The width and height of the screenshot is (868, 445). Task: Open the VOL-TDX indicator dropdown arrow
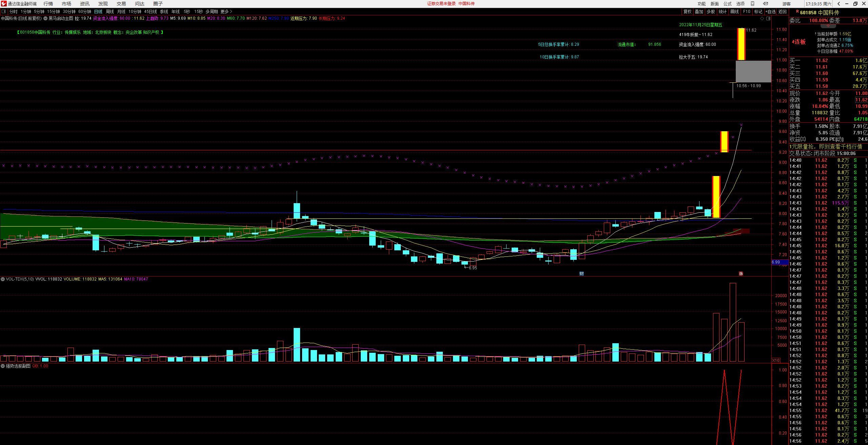pyautogui.click(x=3, y=279)
